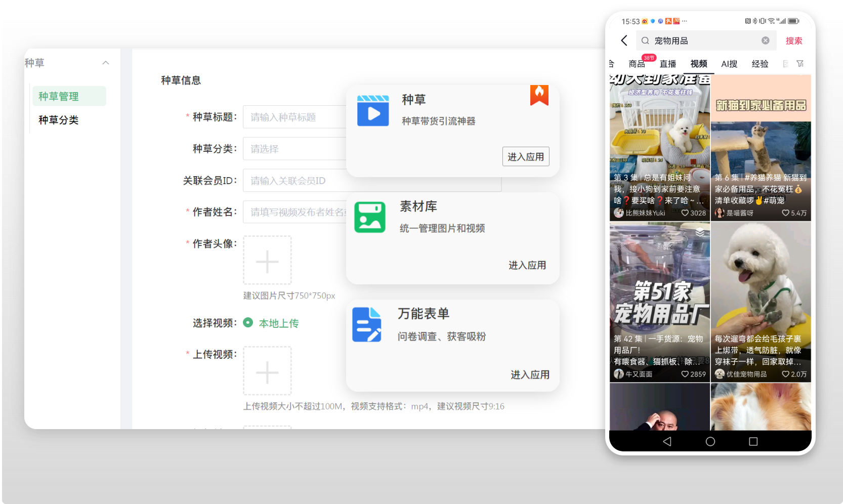Image resolution: width=843 pixels, height=504 pixels.
Task: Tap the filter funnel icon
Action: tap(800, 64)
